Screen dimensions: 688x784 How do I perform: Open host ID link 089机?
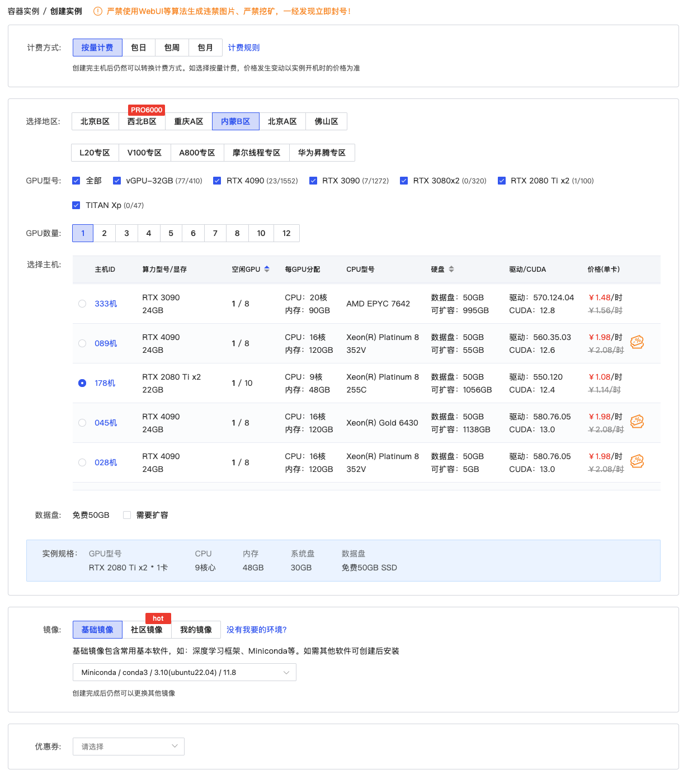tap(106, 343)
